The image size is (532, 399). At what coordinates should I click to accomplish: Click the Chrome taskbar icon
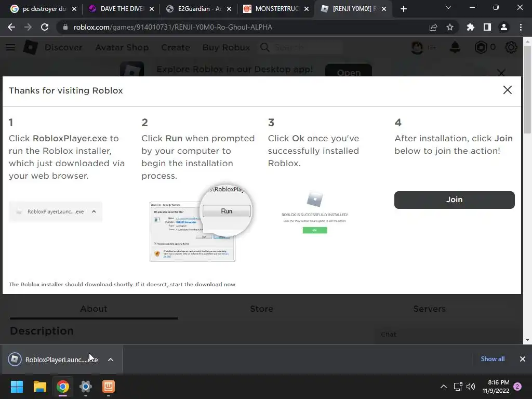[x=63, y=387]
